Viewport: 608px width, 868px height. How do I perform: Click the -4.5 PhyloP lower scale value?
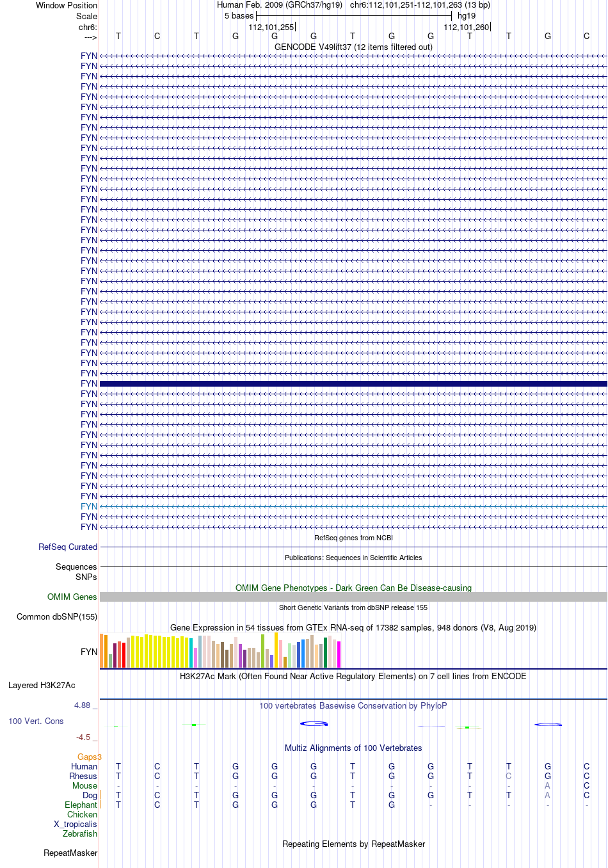pos(84,737)
